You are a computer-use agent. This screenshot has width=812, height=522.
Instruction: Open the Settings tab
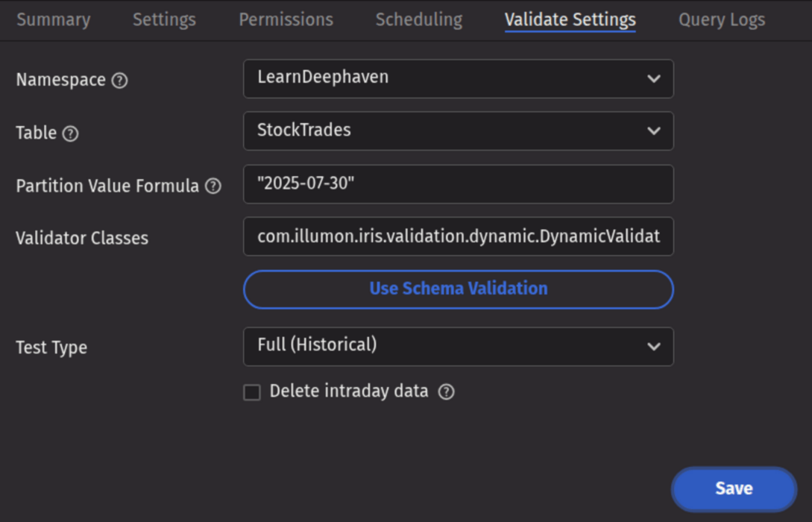[164, 20]
